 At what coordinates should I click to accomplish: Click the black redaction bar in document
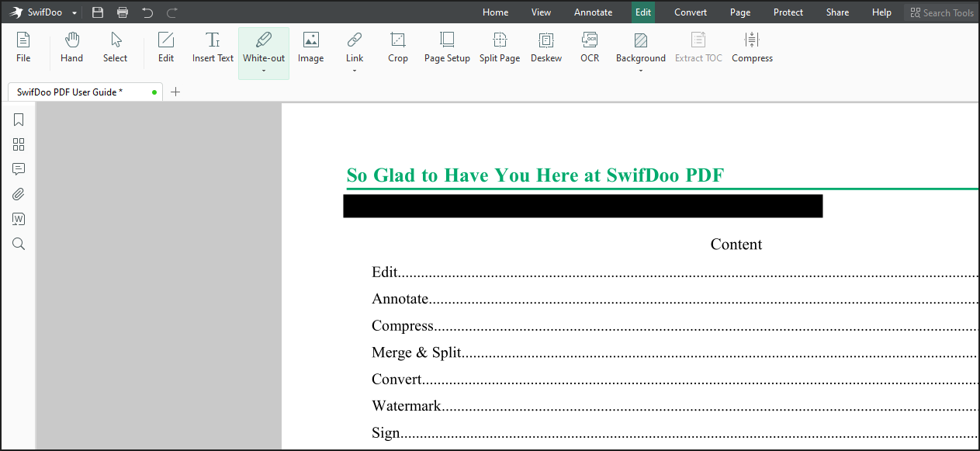583,206
